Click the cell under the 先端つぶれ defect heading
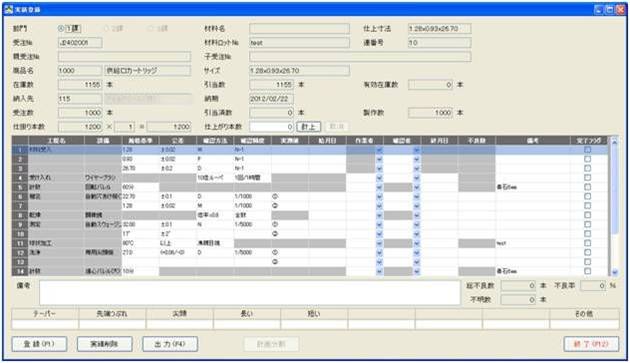 [112, 324]
